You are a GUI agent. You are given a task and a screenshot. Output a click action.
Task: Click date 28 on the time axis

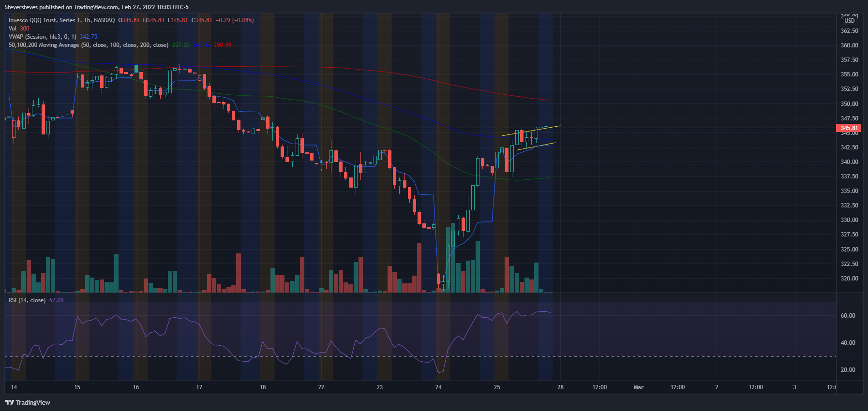(x=560, y=387)
